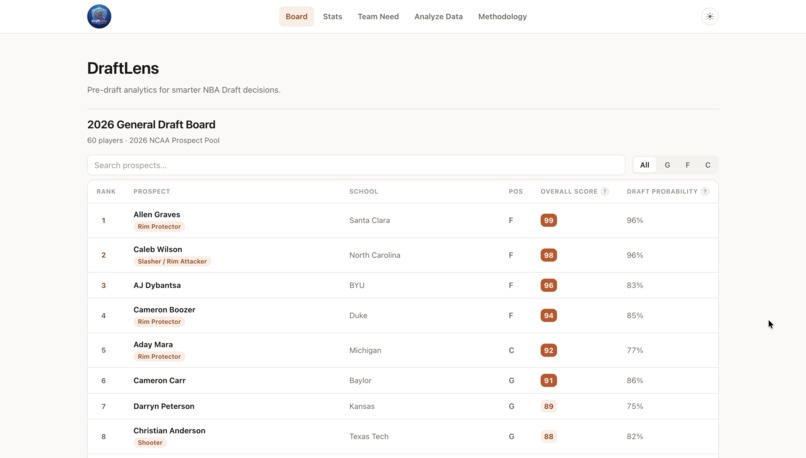Open Caleb Wilson prospect row
Screen dimensions: 806x458
tap(402, 255)
